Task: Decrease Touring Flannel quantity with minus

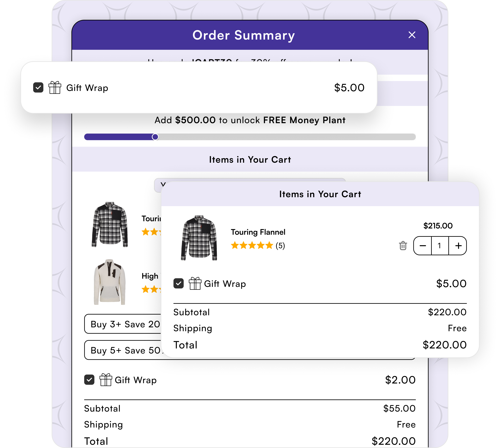Action: click(423, 246)
